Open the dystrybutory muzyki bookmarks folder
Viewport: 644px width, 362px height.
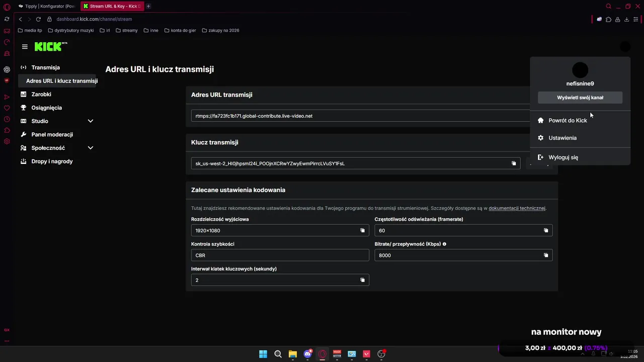click(x=70, y=30)
